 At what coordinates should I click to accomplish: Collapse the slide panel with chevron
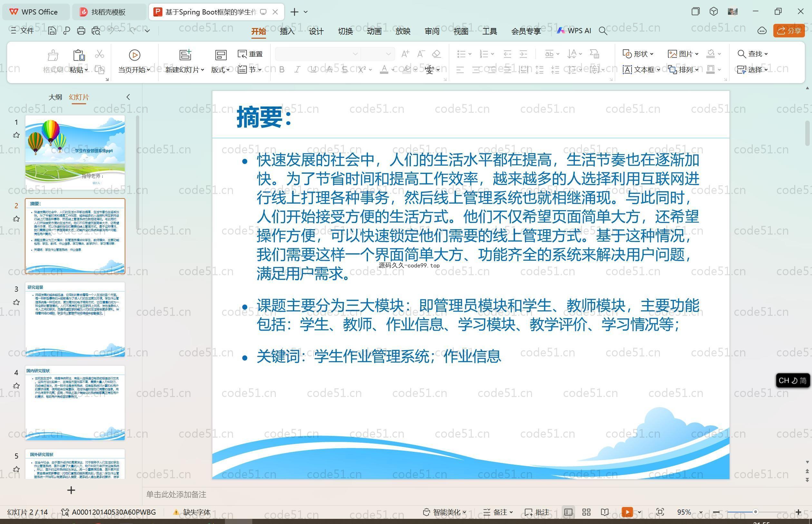click(128, 97)
